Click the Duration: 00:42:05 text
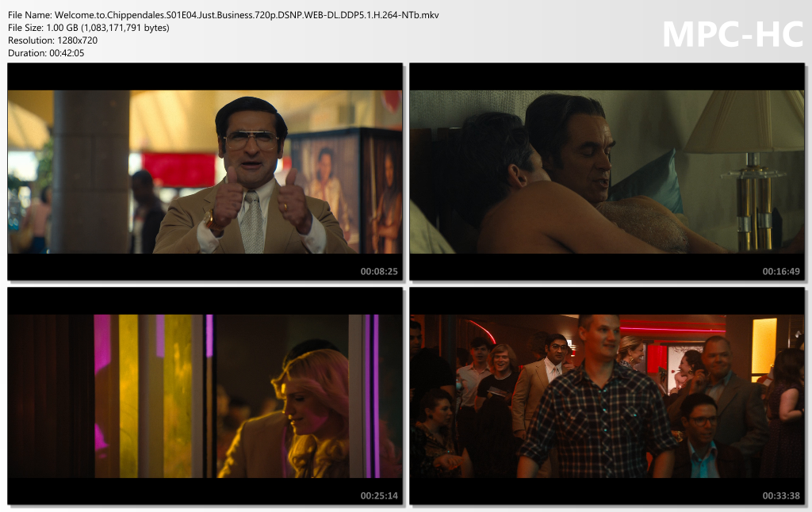Screen dimensions: 812x512 point(45,53)
